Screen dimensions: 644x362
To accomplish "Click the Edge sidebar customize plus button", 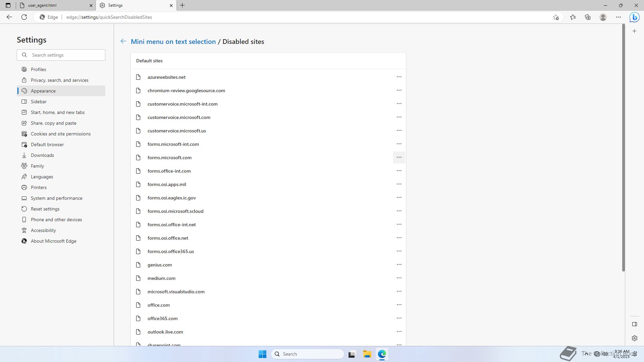I will tap(634, 31).
